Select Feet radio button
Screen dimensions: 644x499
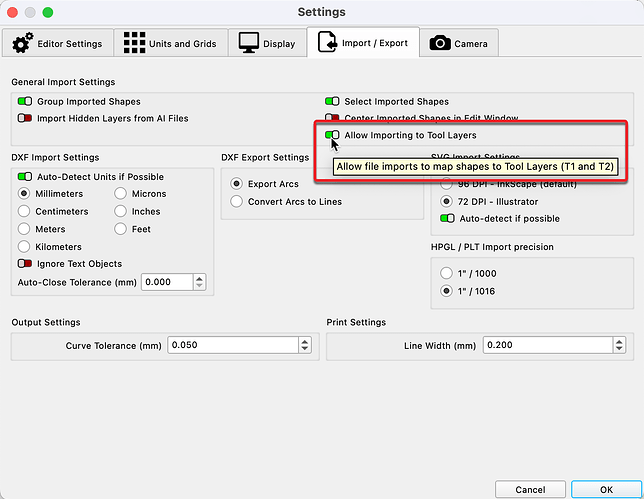[x=120, y=229]
